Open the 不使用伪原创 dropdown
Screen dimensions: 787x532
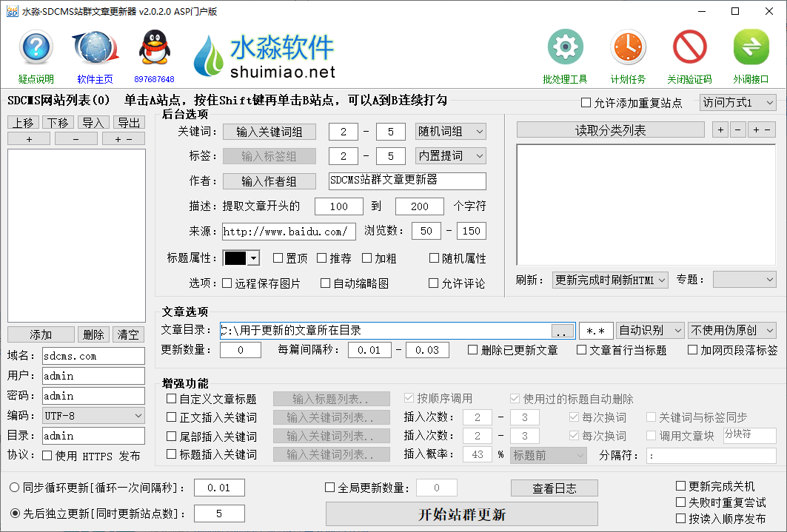732,331
